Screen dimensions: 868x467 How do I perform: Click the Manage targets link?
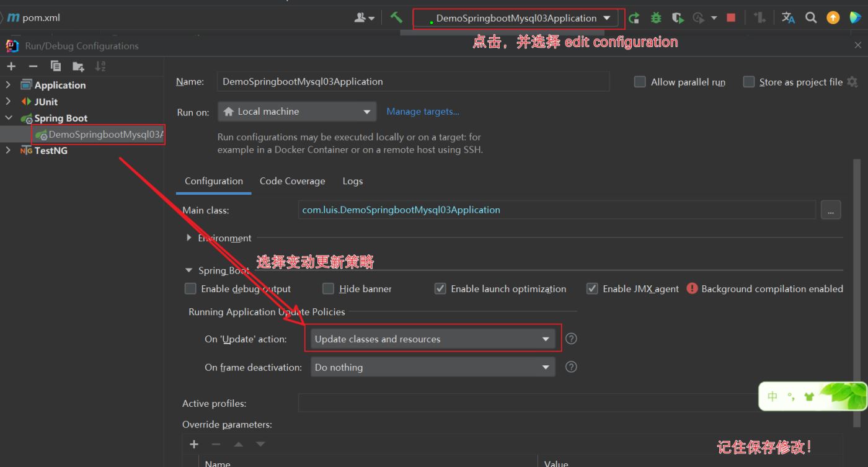(423, 112)
